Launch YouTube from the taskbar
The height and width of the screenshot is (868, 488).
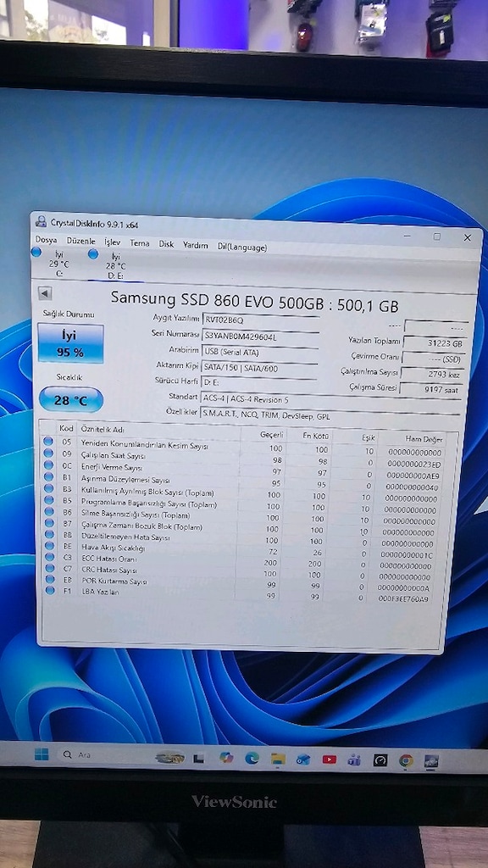330,759
